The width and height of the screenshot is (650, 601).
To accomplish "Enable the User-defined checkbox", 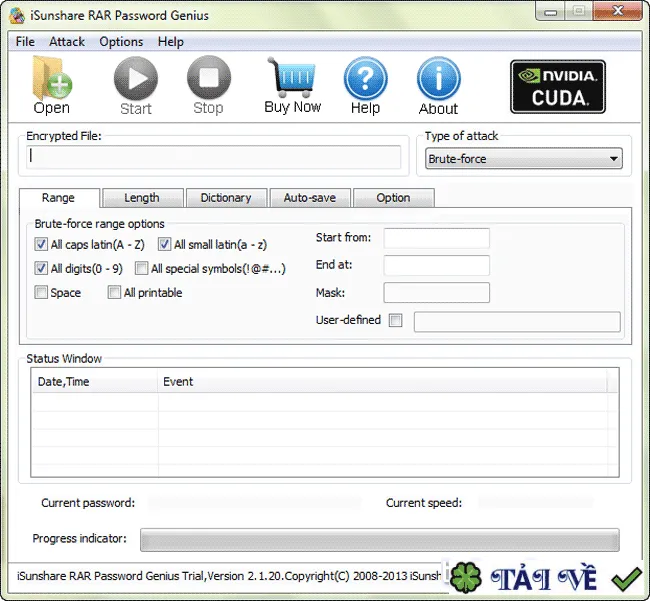I will 395,320.
